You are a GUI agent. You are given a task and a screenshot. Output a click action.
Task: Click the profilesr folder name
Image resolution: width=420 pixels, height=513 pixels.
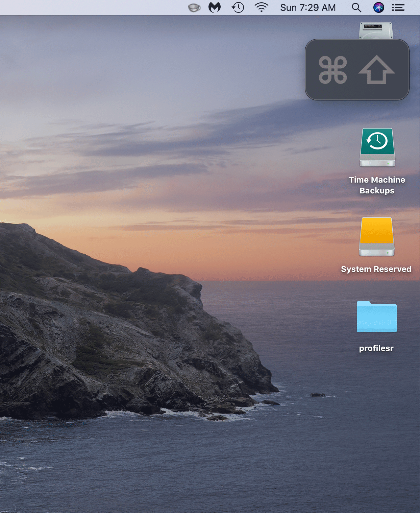pyautogui.click(x=376, y=348)
